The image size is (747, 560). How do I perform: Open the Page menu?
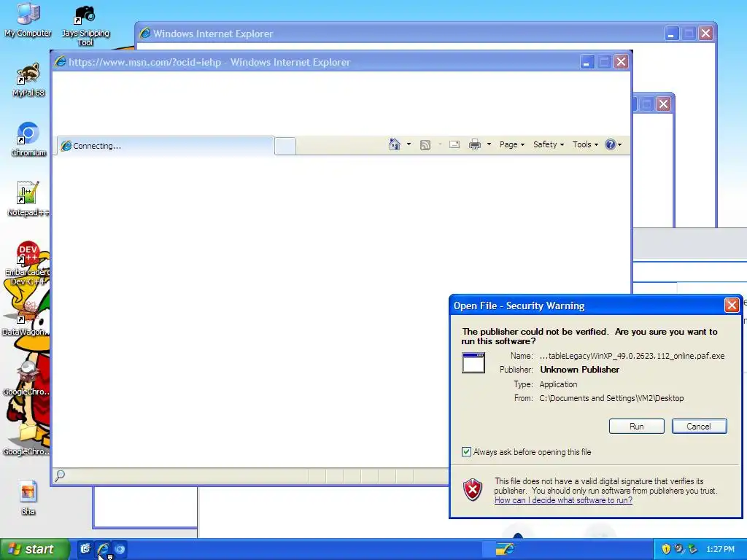511,144
